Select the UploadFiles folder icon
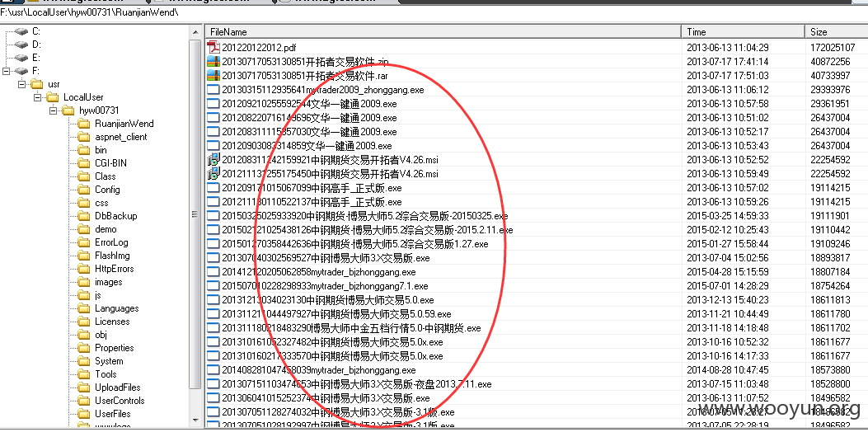 pos(83,387)
